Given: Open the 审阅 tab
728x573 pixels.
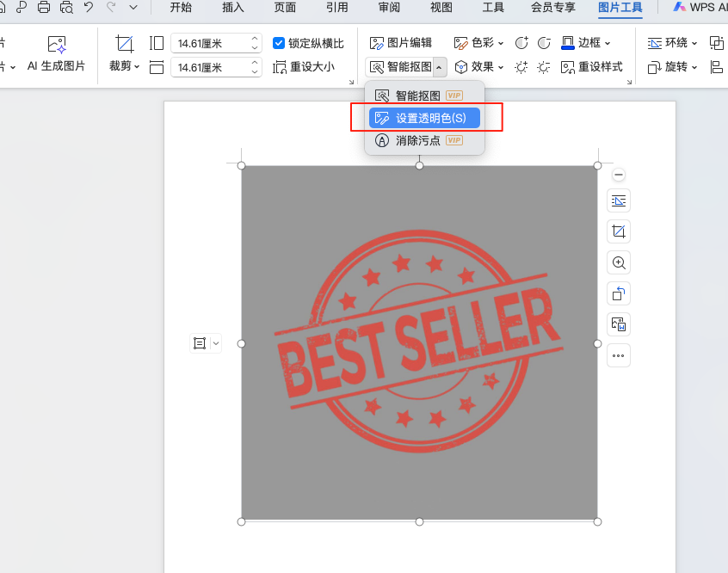Looking at the screenshot, I should click(389, 8).
